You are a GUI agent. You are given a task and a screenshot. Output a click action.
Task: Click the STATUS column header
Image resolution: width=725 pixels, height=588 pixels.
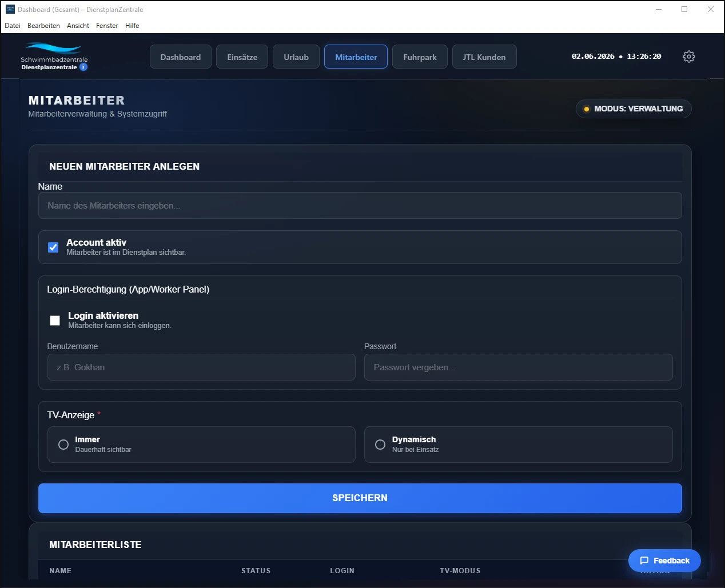coord(256,571)
